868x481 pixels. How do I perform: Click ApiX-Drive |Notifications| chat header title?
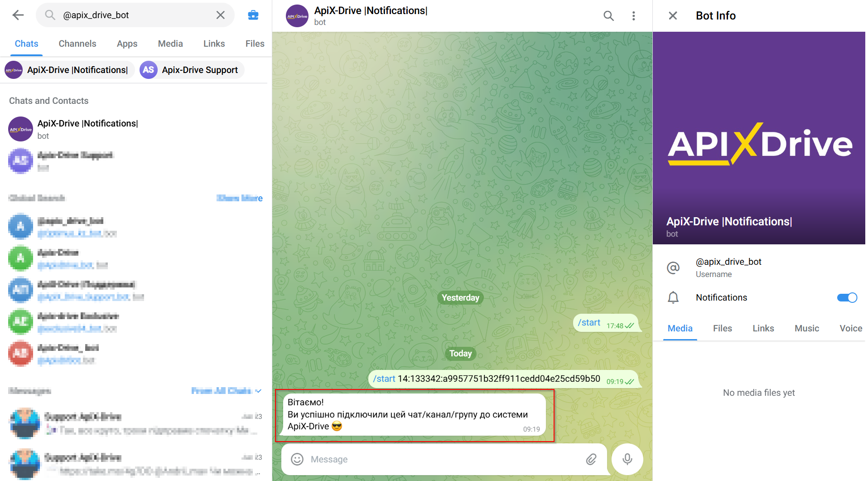[371, 10]
